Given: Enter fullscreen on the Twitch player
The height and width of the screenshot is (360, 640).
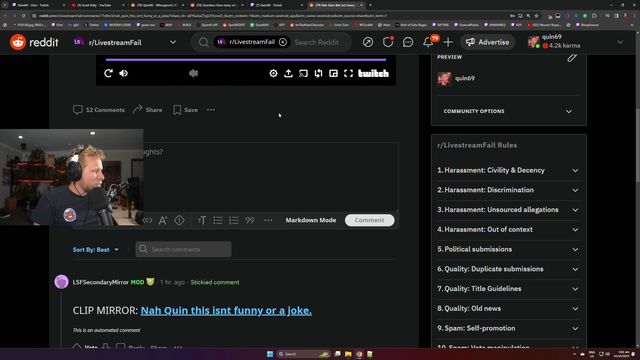Looking at the screenshot, I should point(348,73).
